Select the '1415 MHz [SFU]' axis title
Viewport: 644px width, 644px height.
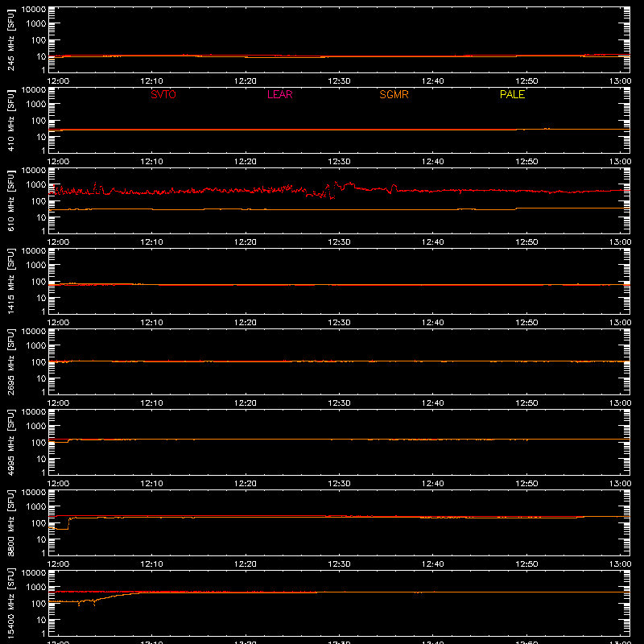[x=11, y=281]
